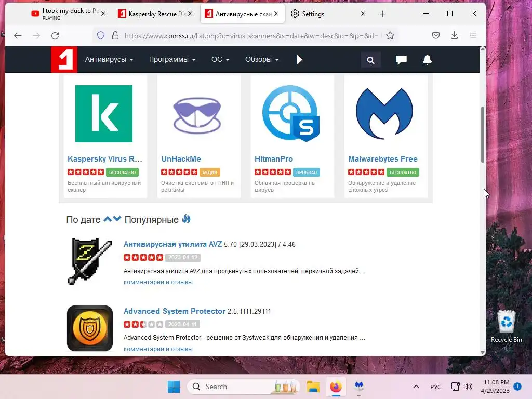Open the comments speech bubble icon
This screenshot has width=532, height=399.
401,60
